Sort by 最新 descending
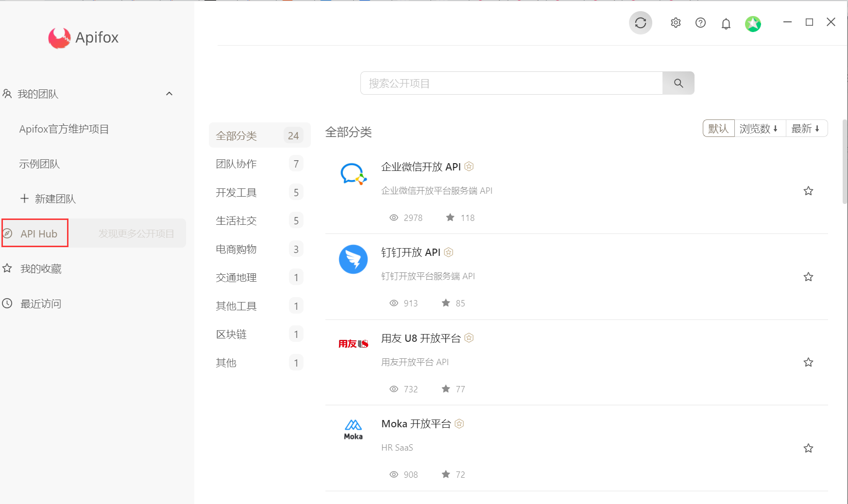The width and height of the screenshot is (848, 504). pos(806,129)
